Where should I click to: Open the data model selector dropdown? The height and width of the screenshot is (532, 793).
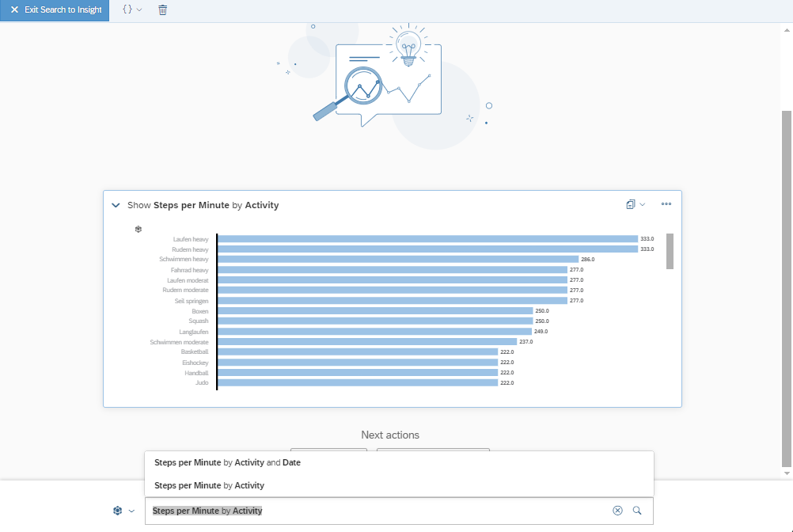point(123,511)
